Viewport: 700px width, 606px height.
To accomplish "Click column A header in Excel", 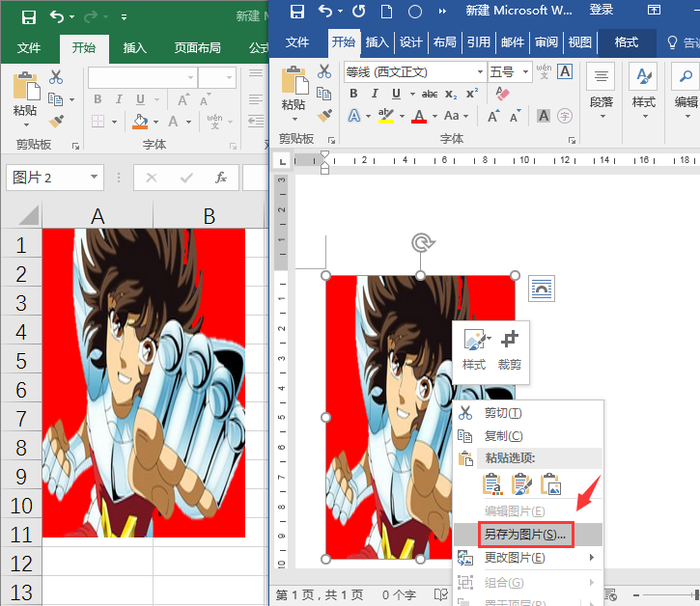I will (x=98, y=216).
